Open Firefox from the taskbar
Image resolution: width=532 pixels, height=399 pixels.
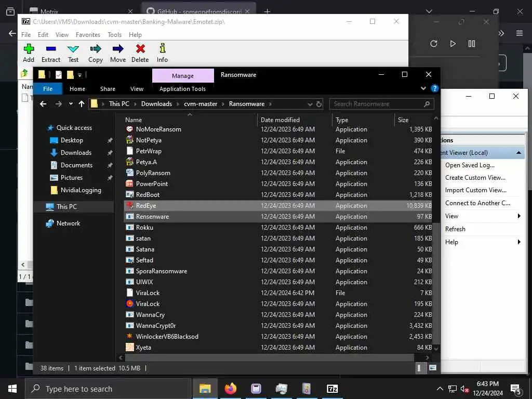click(230, 389)
